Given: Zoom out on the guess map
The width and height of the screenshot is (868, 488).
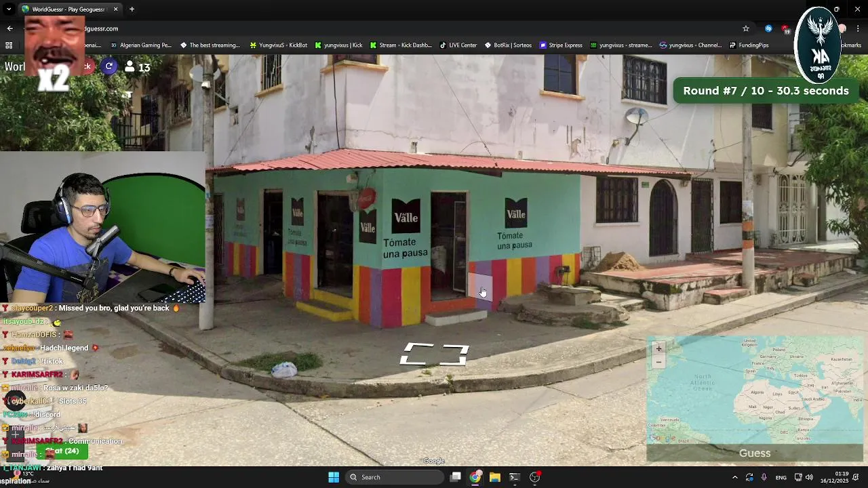Looking at the screenshot, I should (658, 362).
